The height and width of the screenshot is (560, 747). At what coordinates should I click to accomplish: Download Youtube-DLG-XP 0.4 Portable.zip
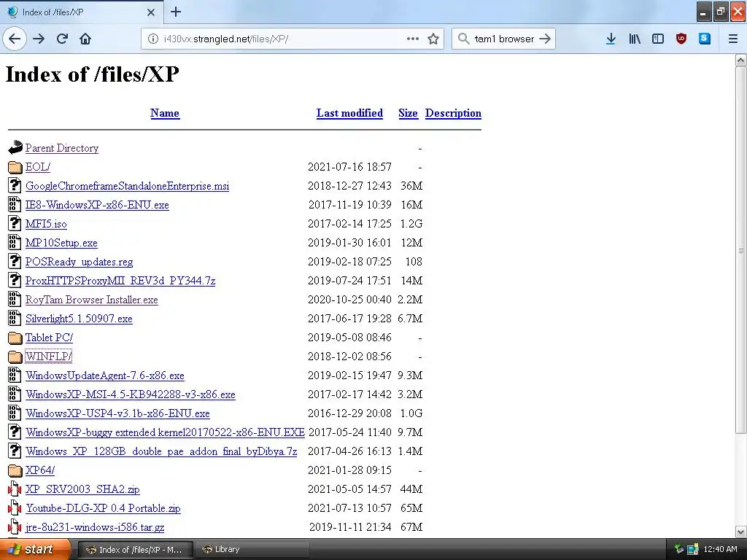click(x=104, y=508)
